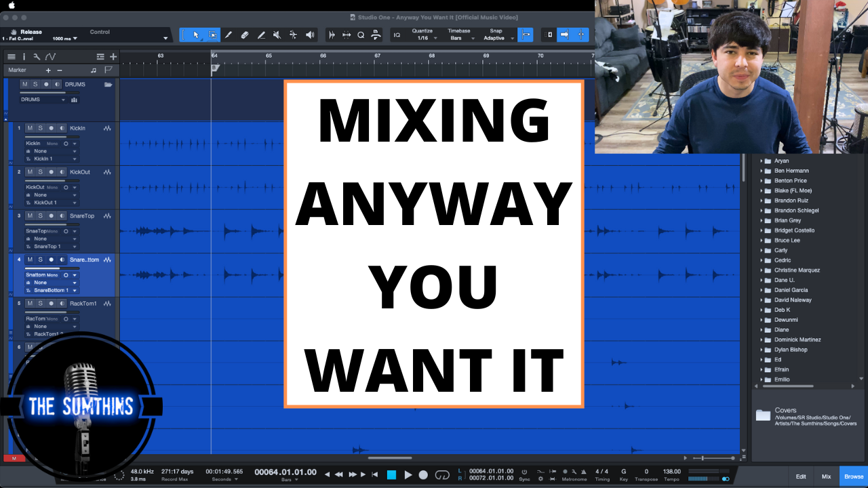Image resolution: width=868 pixels, height=488 pixels.
Task: Open the control parameter dropdown arrow
Action: click(165, 38)
